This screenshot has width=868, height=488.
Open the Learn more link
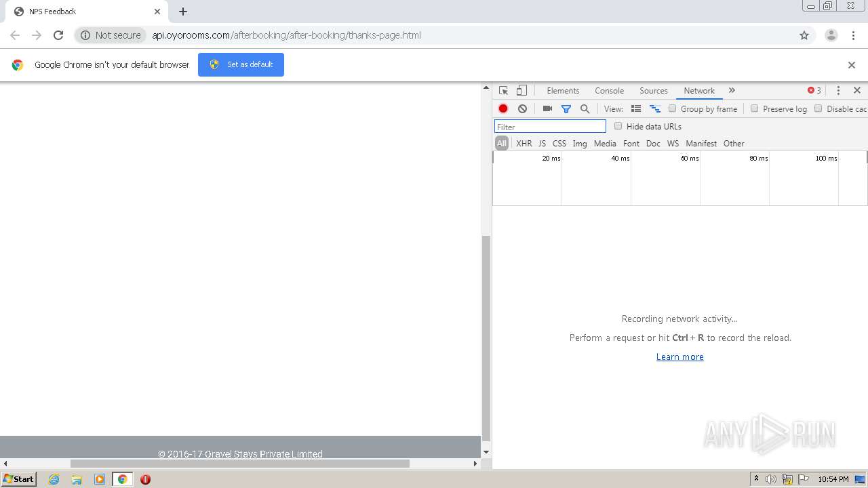[x=680, y=357]
